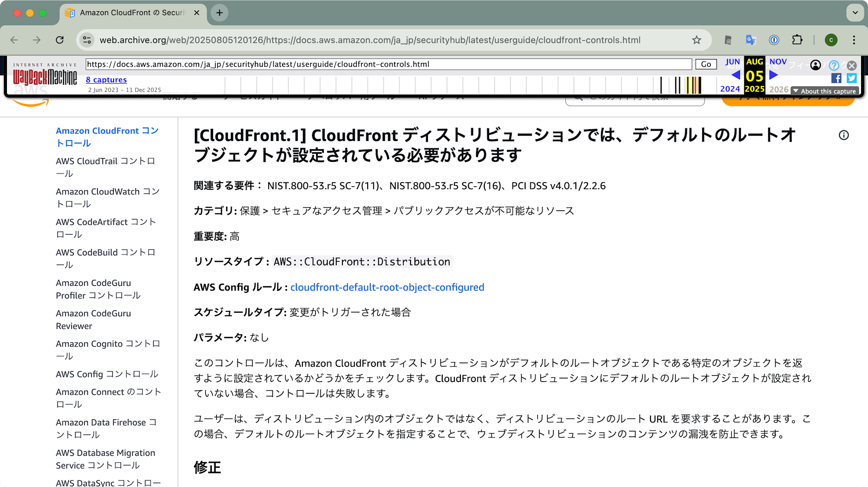
Task: Reload the page with the refresh icon
Action: tap(60, 40)
